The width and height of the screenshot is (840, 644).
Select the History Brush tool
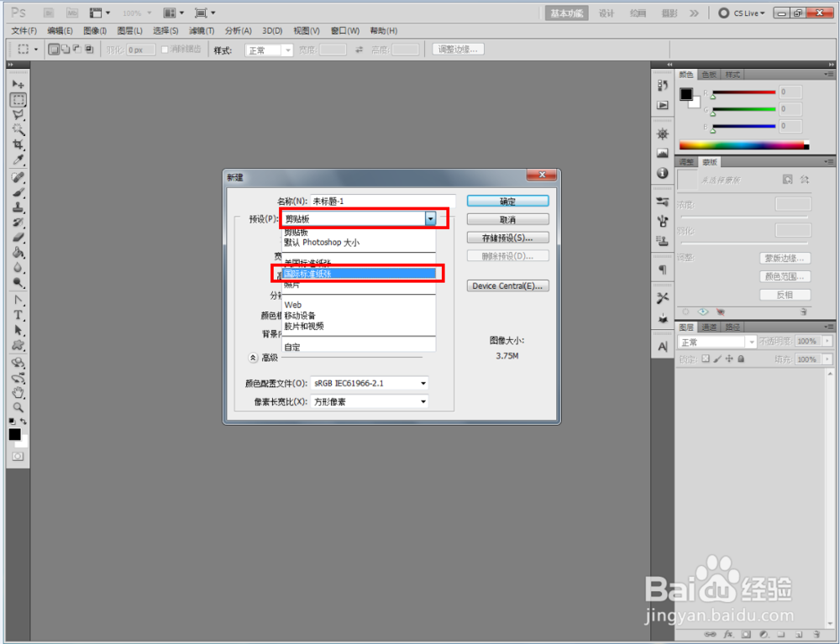pyautogui.click(x=18, y=222)
